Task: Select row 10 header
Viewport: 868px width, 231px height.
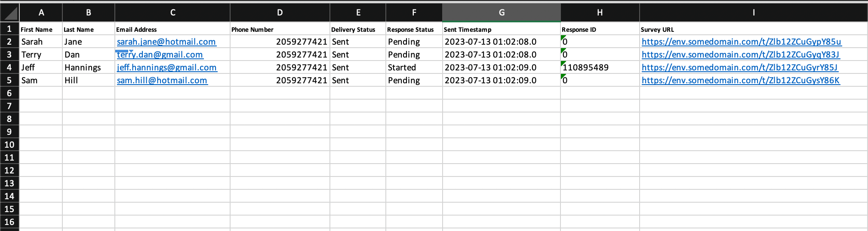Action: [x=9, y=145]
